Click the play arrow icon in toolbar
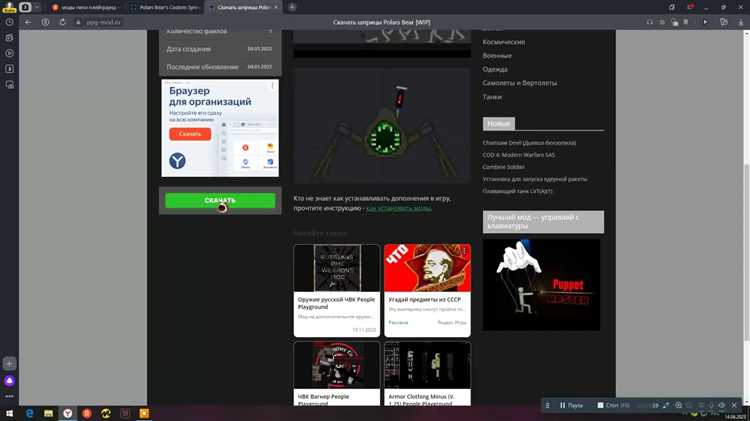Screen dimensions: 750x421 [x=706, y=22]
